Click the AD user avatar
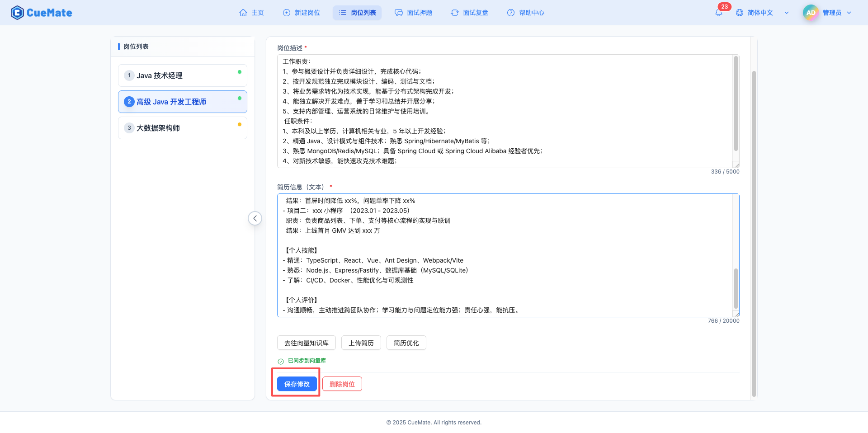The image size is (868, 433). click(x=811, y=13)
